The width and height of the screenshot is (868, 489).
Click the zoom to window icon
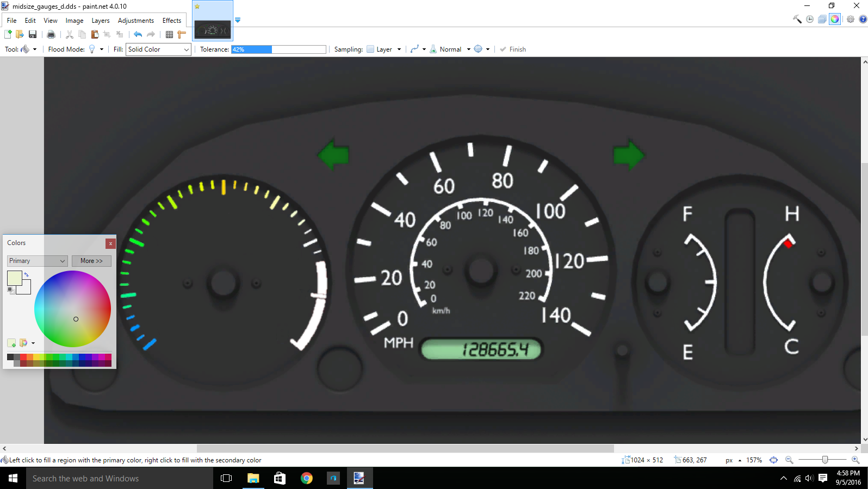(774, 460)
